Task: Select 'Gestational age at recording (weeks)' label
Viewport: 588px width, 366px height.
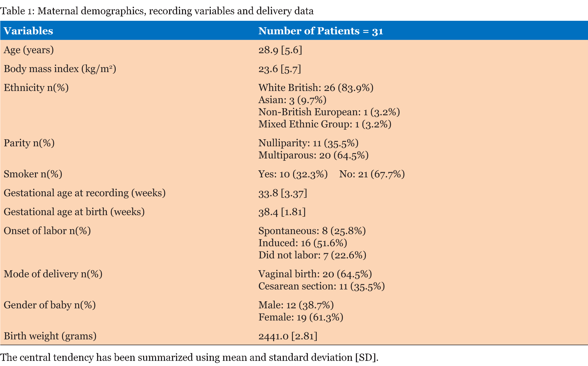Action: 85,193
